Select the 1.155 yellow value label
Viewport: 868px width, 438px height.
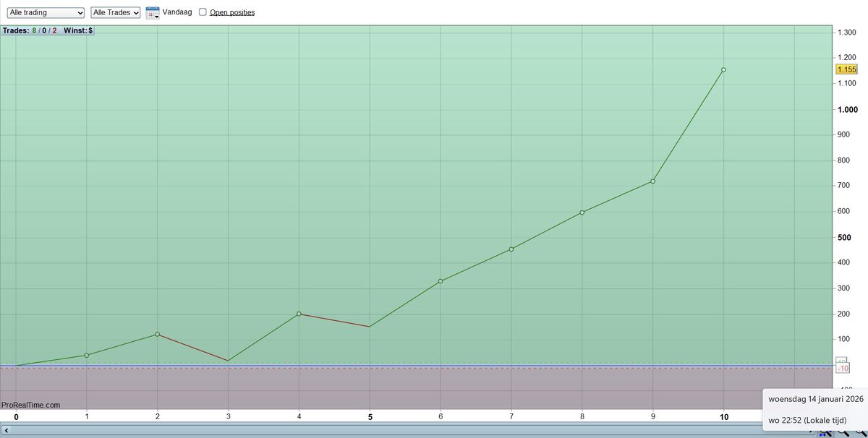[846, 69]
